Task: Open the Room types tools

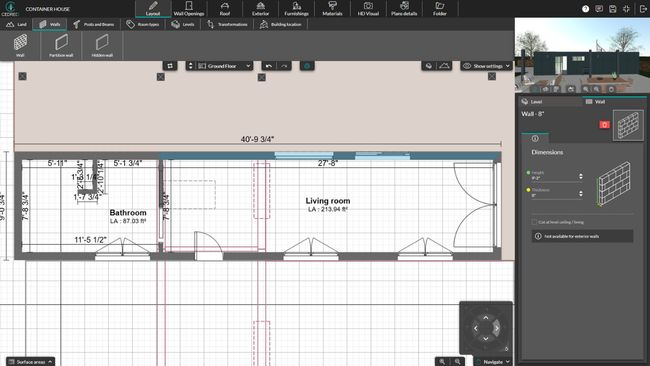Action: click(x=143, y=24)
